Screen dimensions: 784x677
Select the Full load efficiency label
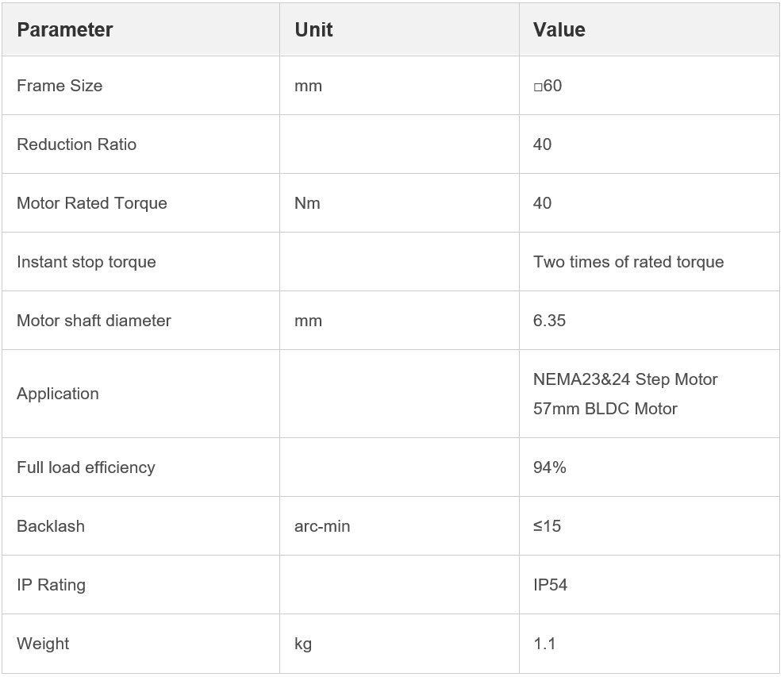click(86, 467)
